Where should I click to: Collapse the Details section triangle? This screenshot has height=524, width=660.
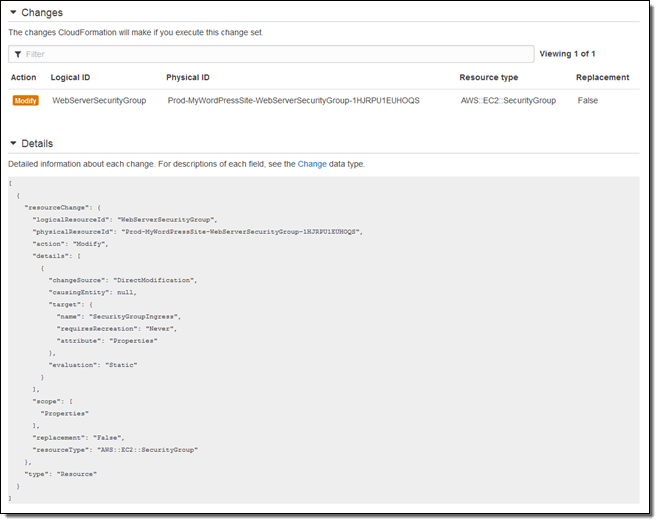click(13, 144)
